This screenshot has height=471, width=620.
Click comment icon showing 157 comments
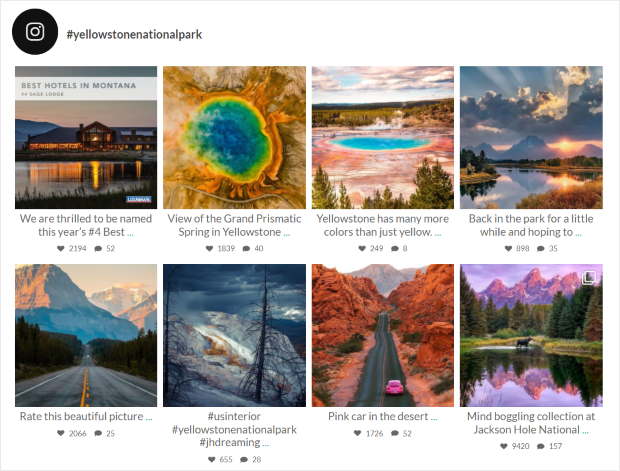[541, 446]
